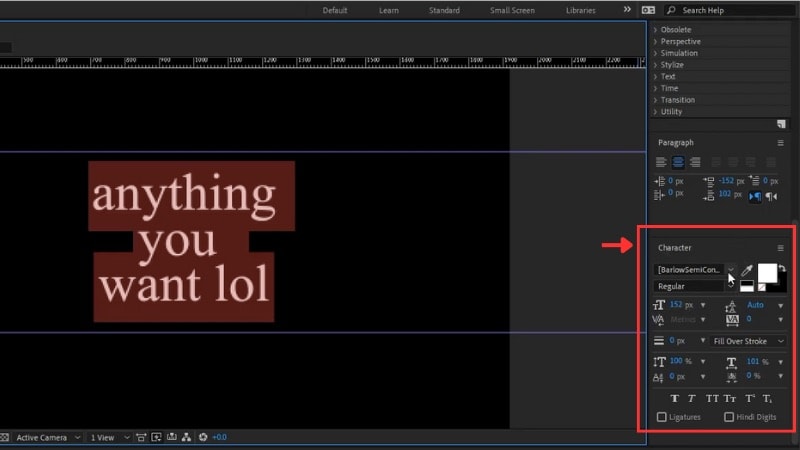Select center text alignment

point(678,162)
